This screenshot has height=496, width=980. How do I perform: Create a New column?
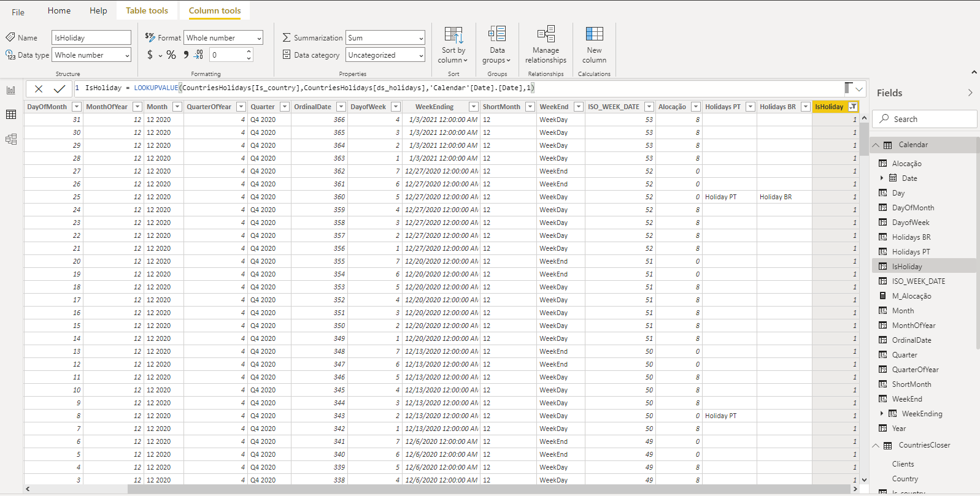594,45
